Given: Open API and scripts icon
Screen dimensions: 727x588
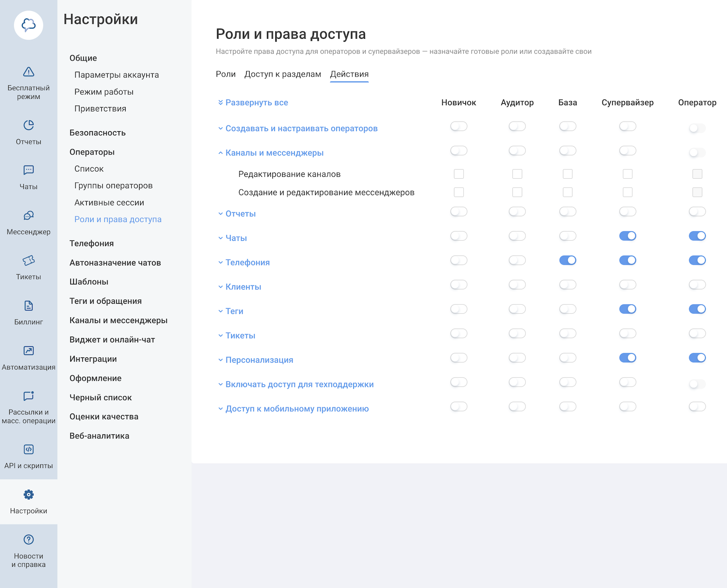Looking at the screenshot, I should (x=29, y=449).
